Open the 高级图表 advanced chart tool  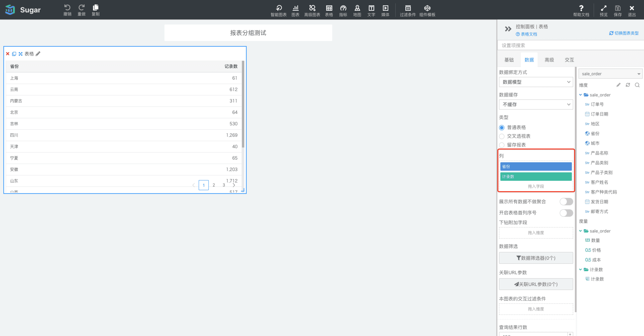pos(312,11)
